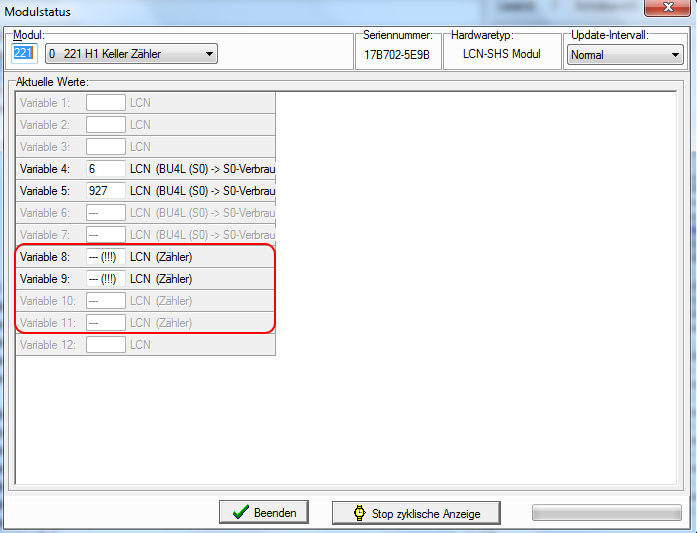Screen dimensions: 697x533
Task: Click the Variable 12 value field
Action: point(105,345)
